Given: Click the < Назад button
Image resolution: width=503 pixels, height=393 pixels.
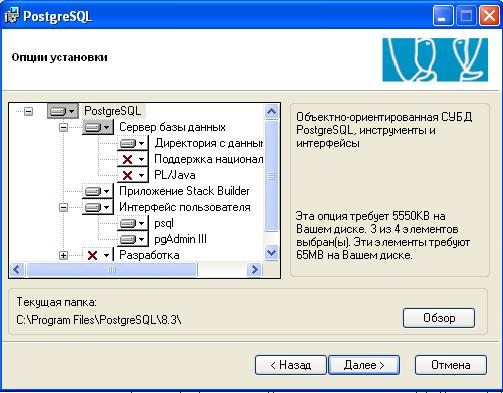Looking at the screenshot, I should pyautogui.click(x=290, y=365).
